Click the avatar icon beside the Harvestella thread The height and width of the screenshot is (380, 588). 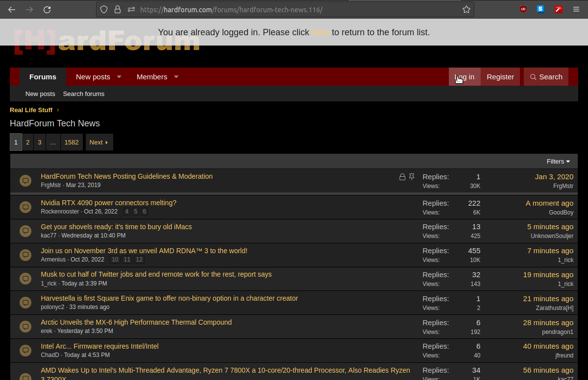pyautogui.click(x=25, y=303)
